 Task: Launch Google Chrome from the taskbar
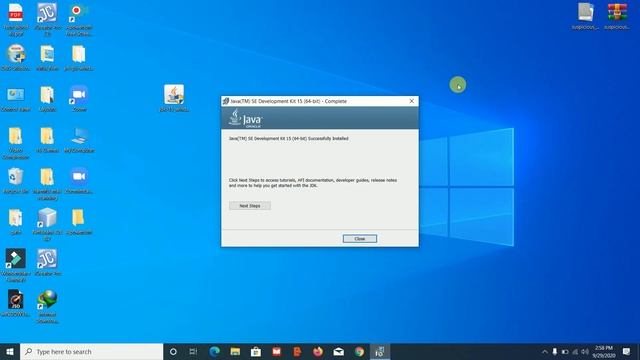359,351
